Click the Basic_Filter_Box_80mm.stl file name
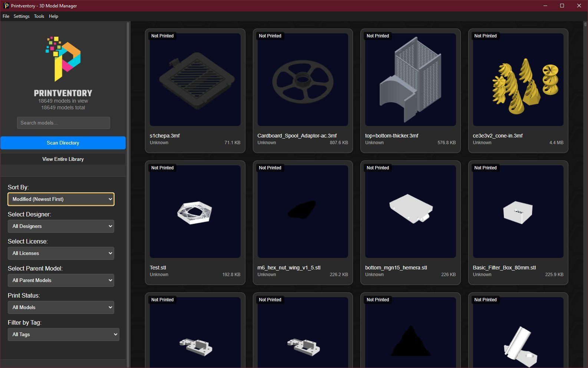 pyautogui.click(x=504, y=268)
